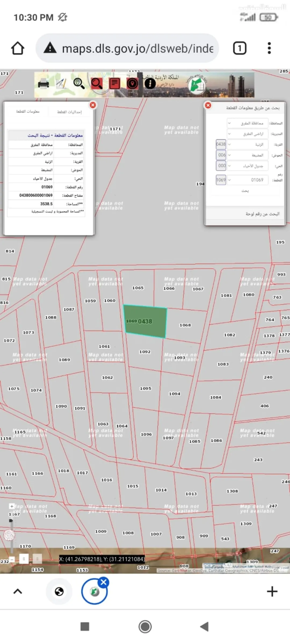The image size is (290, 644).
Task: Expand the parcel number dropdown 01069
Action: point(248,180)
